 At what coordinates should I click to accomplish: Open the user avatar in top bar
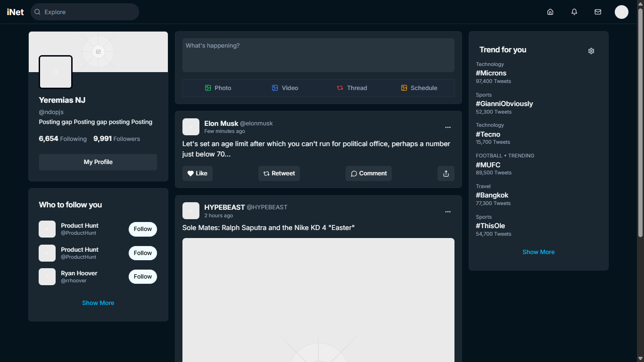pos(621,12)
